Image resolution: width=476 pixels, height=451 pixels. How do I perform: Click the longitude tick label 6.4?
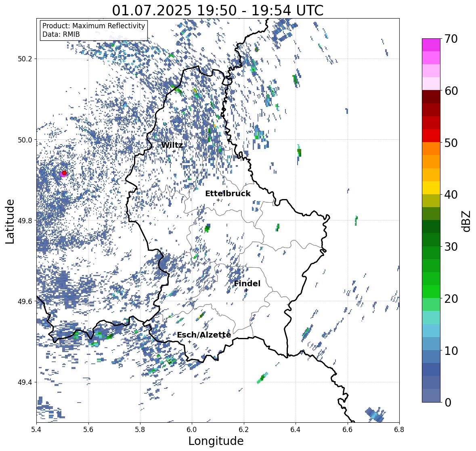click(x=296, y=430)
